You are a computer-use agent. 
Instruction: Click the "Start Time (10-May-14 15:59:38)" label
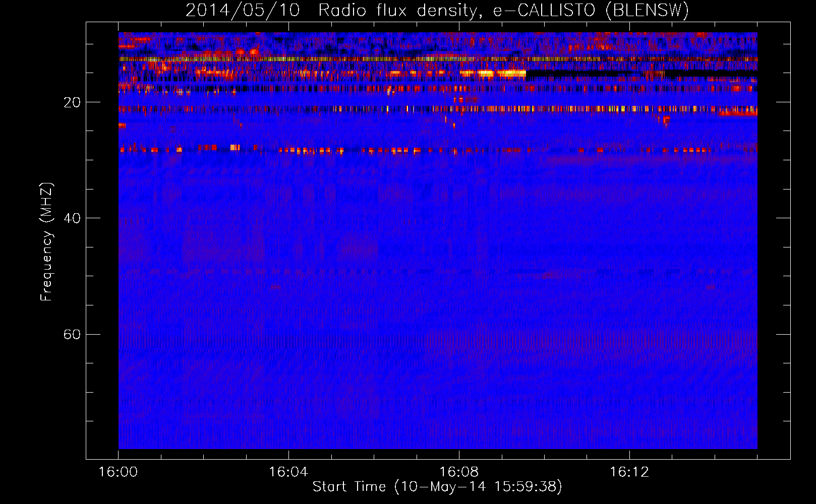coord(437,487)
